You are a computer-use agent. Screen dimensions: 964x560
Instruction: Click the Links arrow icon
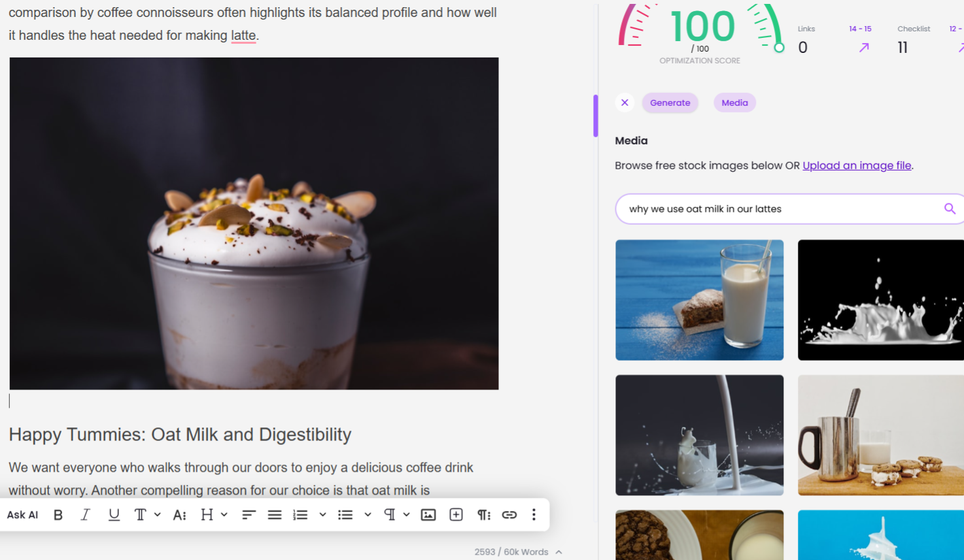(864, 47)
